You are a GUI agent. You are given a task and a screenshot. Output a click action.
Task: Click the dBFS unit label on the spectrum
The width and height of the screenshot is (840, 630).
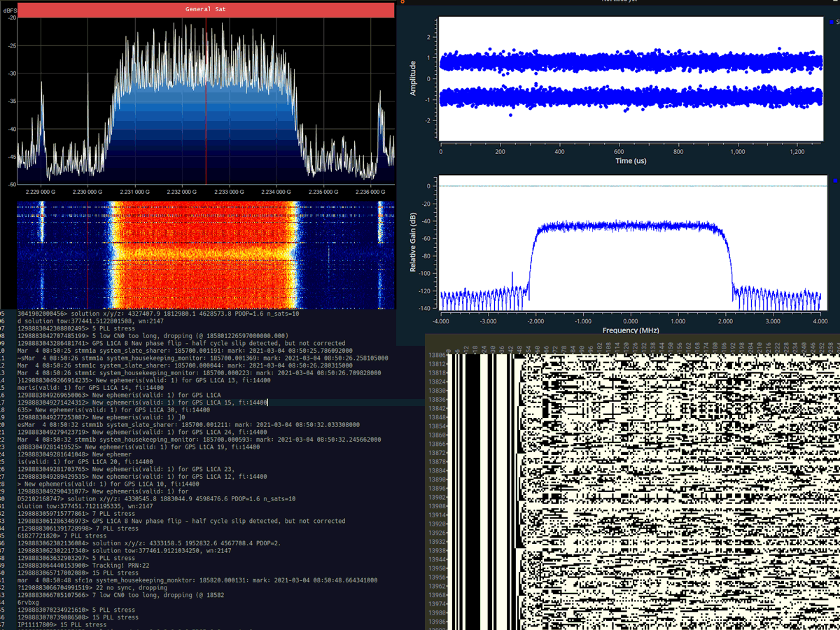(9, 10)
